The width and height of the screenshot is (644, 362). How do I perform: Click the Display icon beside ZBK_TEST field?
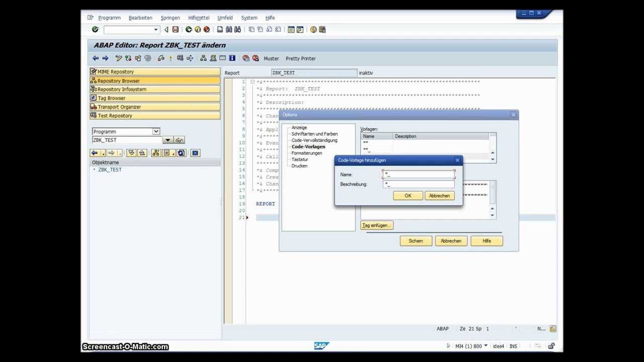(180, 140)
